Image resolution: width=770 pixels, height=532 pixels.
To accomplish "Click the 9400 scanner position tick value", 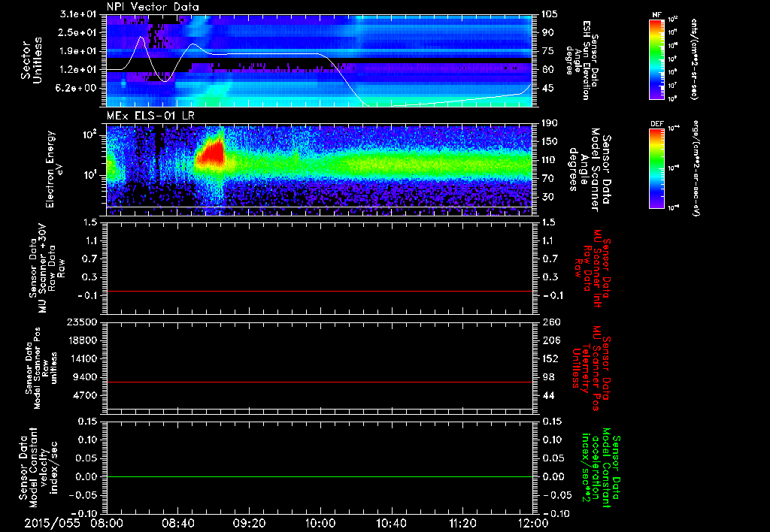I will (x=83, y=377).
